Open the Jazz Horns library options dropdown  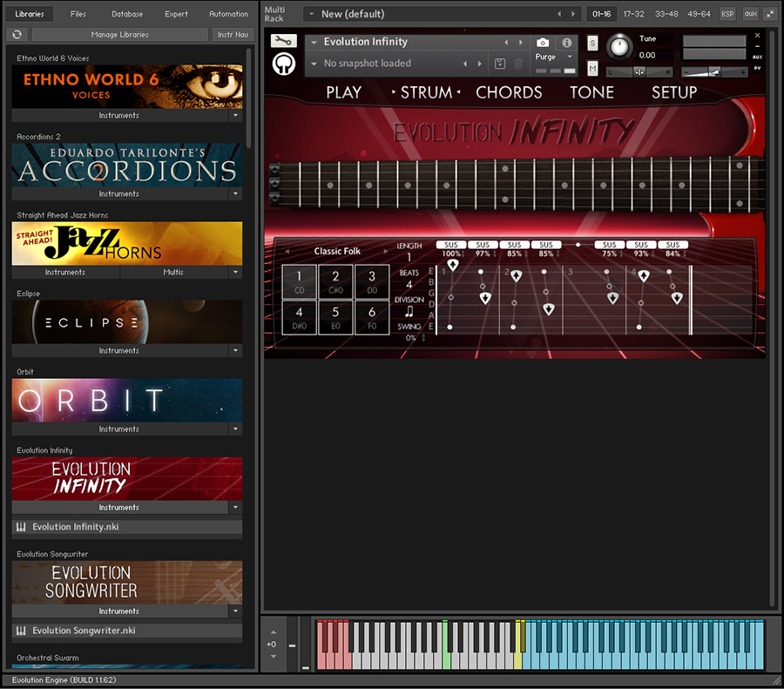pos(235,273)
